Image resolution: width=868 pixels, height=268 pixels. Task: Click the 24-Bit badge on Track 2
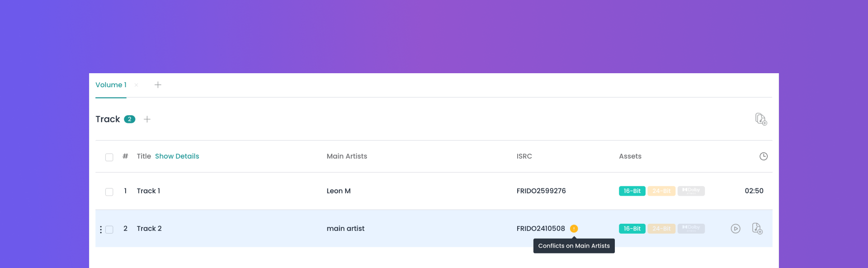click(x=661, y=229)
